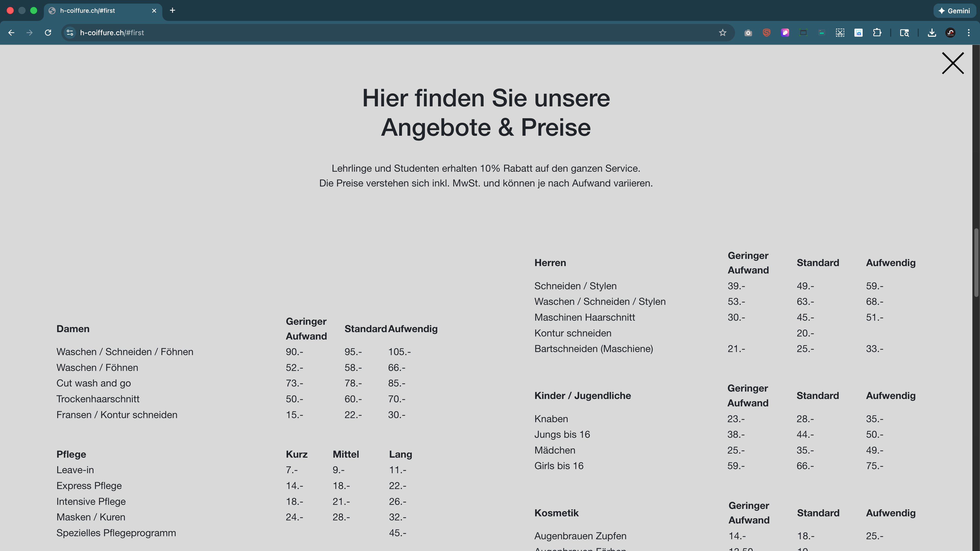This screenshot has width=980, height=551.
Task: Open the red shield S extension
Action: (766, 33)
